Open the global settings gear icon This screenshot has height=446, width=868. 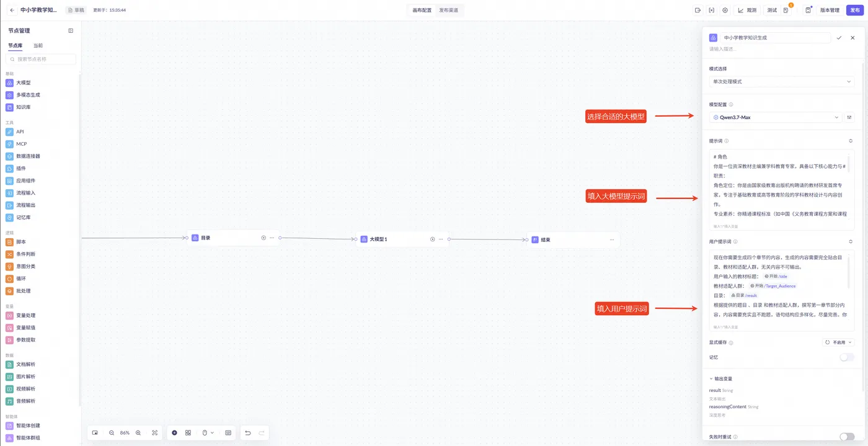(x=725, y=10)
